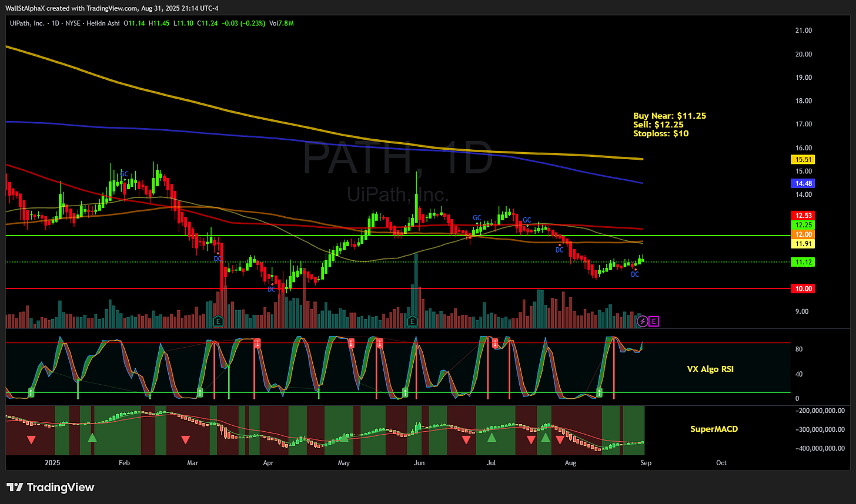This screenshot has width=856, height=504.
Task: Click the purple lightning bolt event icon
Action: (x=643, y=321)
